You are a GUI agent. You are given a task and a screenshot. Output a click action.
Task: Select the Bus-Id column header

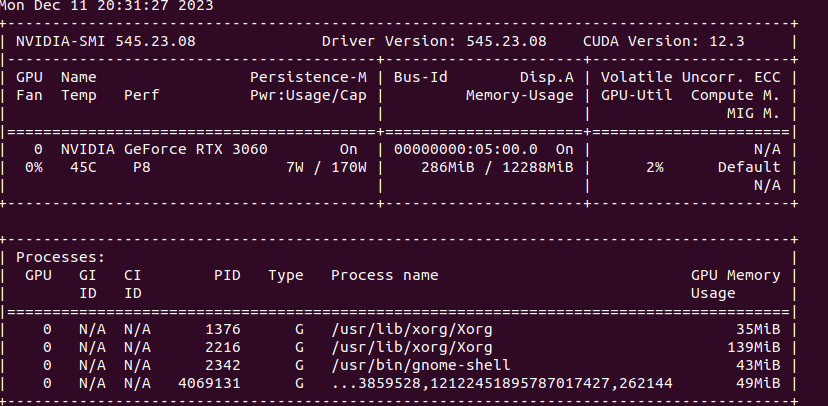click(420, 76)
